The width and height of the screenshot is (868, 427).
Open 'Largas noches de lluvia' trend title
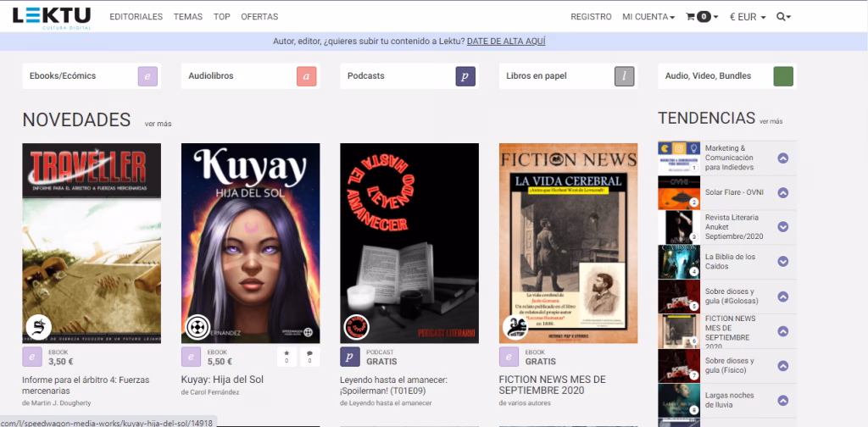(729, 400)
